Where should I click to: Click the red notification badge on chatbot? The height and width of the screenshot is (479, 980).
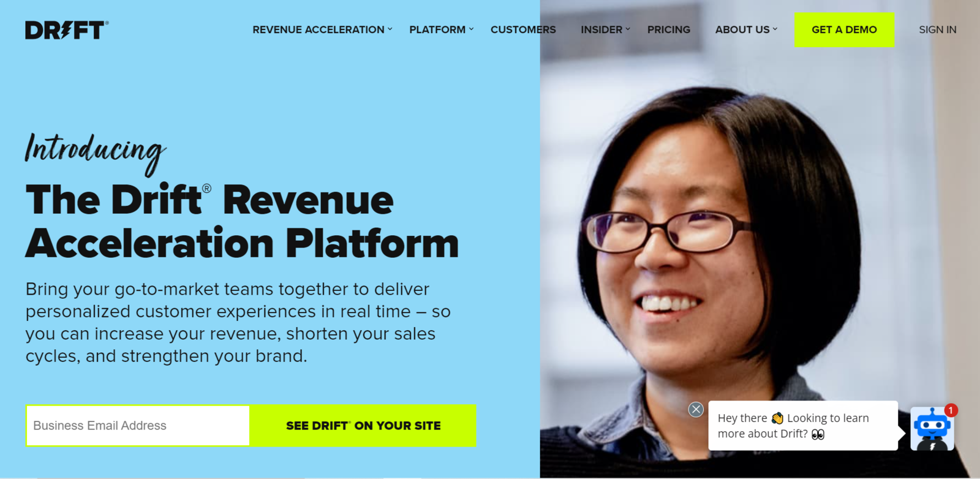coord(951,410)
